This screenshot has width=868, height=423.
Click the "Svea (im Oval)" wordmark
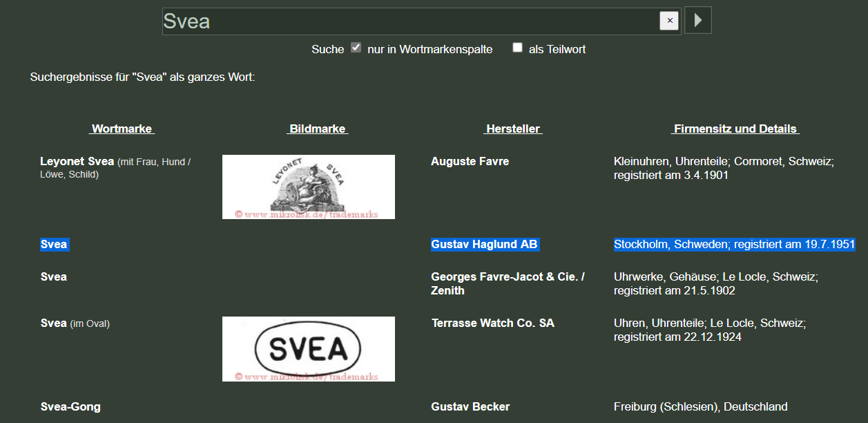coord(75,323)
